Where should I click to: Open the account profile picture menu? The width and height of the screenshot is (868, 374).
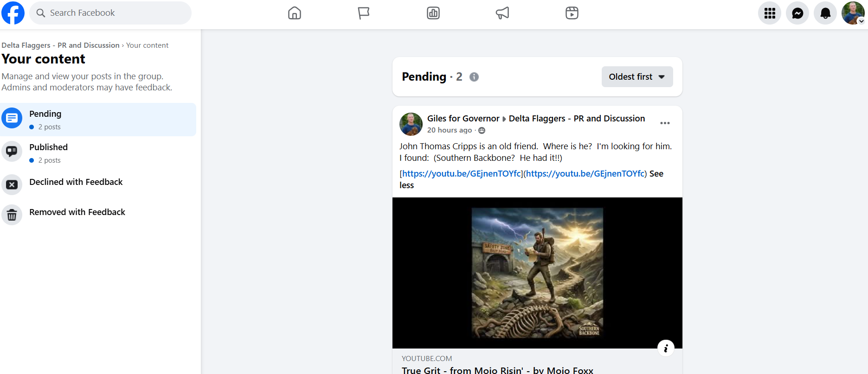click(x=853, y=13)
